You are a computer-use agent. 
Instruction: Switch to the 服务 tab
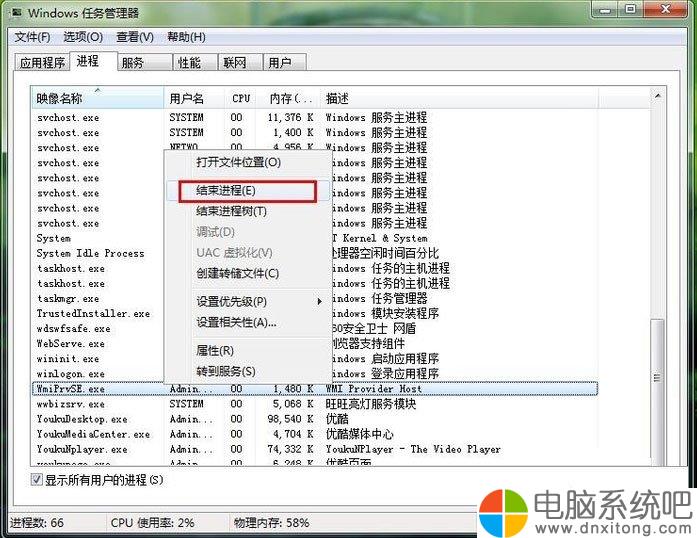(x=145, y=63)
